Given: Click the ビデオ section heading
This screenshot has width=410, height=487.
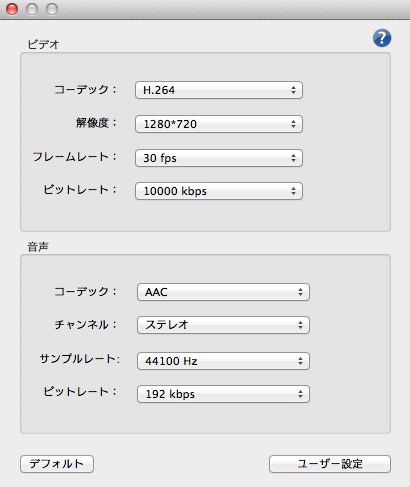Looking at the screenshot, I should pyautogui.click(x=43, y=44).
